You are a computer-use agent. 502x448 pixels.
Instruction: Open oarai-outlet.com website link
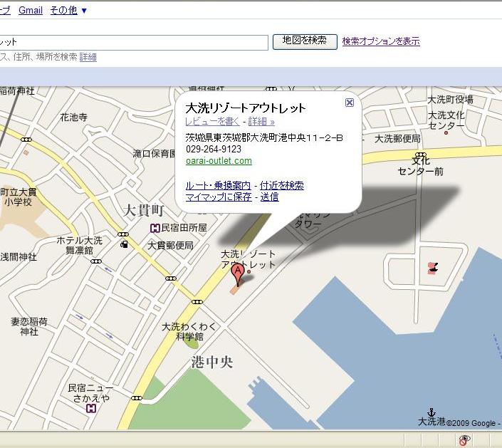pos(219,161)
